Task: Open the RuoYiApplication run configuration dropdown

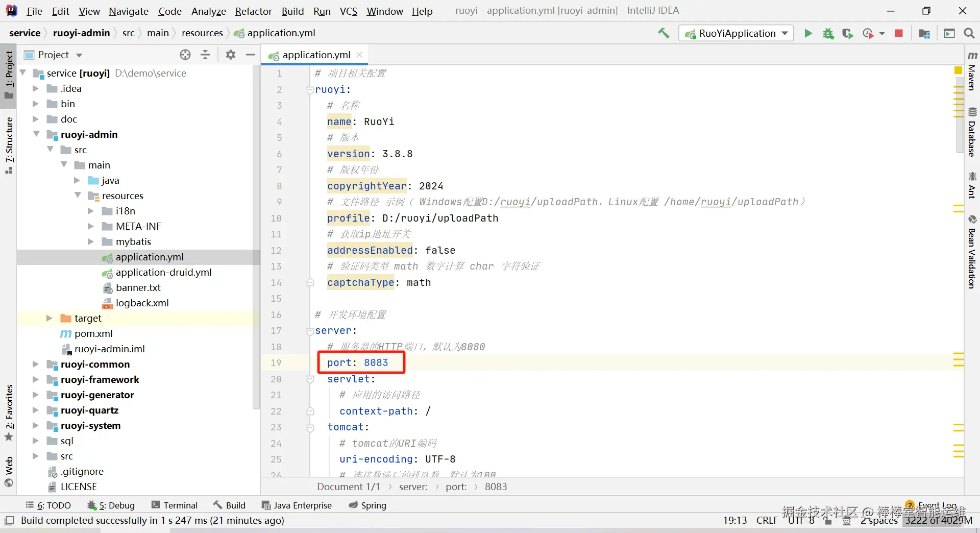Action: click(736, 33)
